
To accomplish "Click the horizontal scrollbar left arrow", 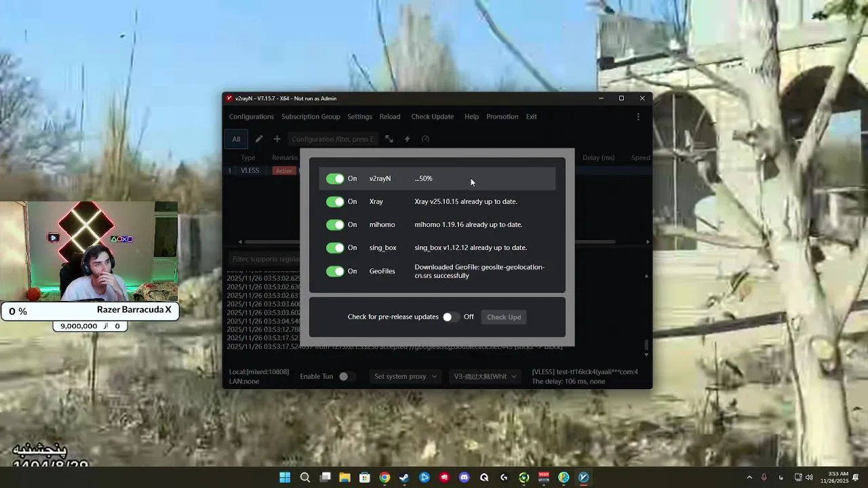I will point(239,242).
